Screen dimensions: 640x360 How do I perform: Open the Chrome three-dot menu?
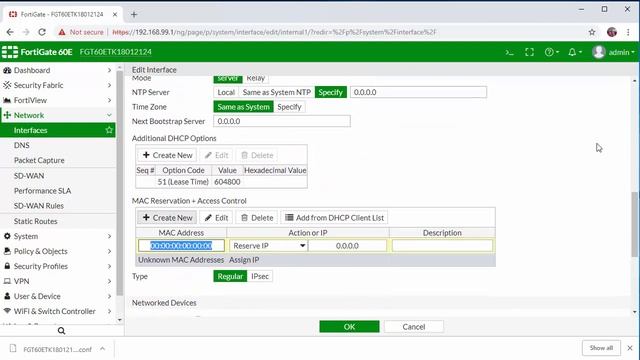(x=628, y=32)
